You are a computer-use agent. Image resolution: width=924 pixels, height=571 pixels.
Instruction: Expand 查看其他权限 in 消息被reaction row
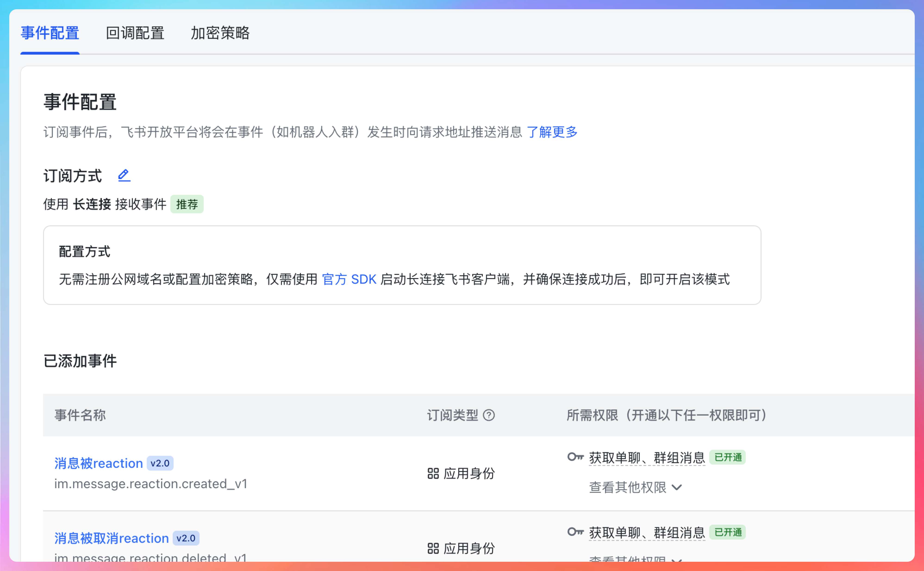click(x=627, y=487)
